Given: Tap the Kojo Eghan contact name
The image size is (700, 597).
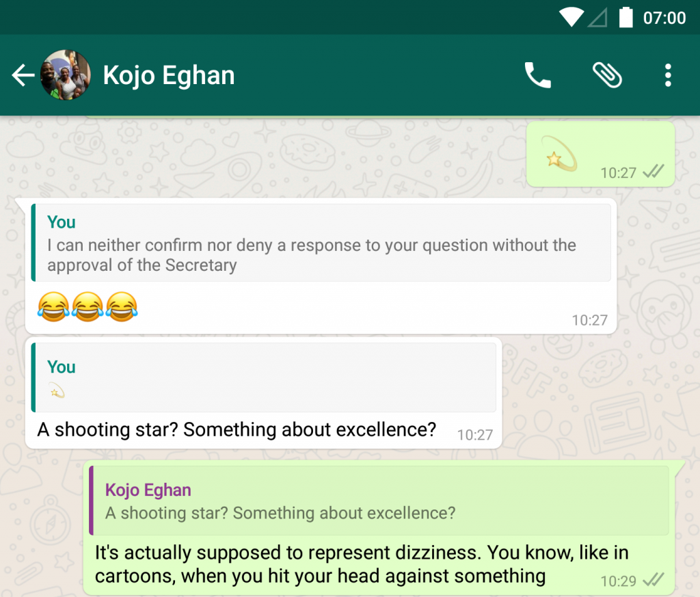Looking at the screenshot, I should tap(169, 75).
